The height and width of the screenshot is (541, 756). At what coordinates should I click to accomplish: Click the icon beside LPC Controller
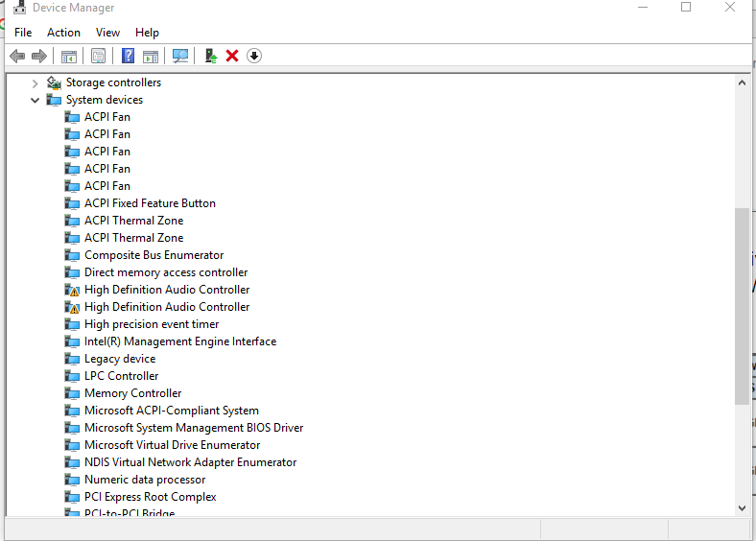coord(72,376)
